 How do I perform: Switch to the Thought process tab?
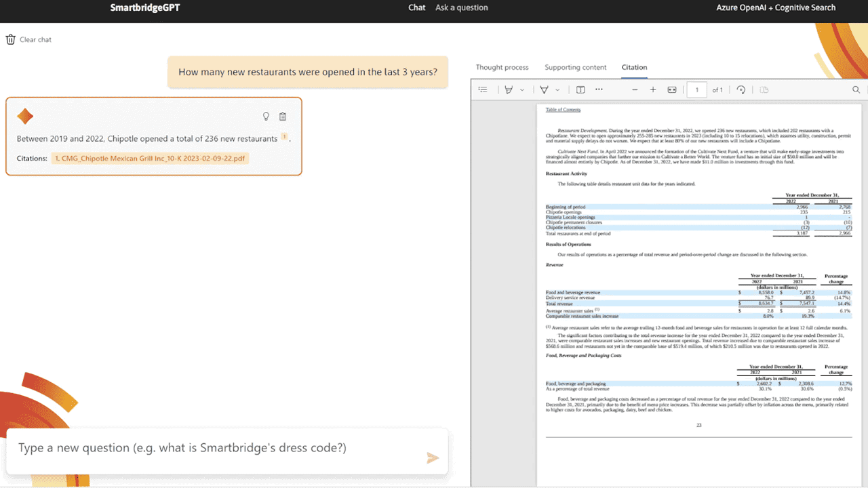pyautogui.click(x=502, y=67)
